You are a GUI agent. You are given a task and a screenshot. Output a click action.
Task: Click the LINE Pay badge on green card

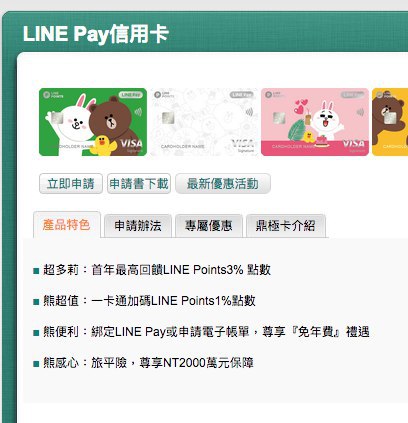tap(131, 95)
